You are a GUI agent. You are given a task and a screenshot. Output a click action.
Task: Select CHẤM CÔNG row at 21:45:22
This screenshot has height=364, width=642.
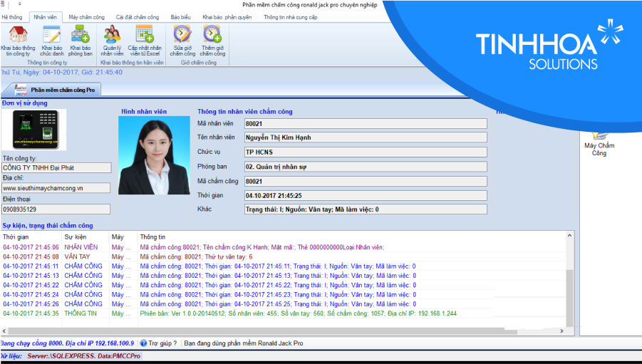[284, 285]
